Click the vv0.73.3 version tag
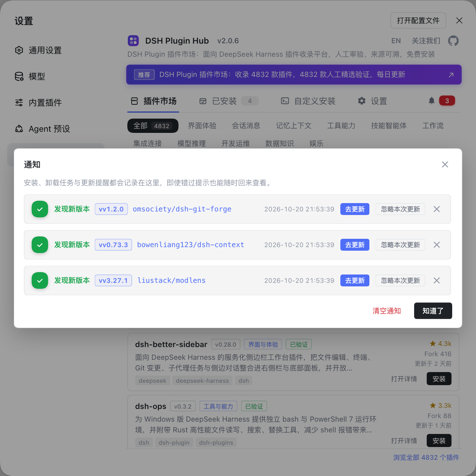This screenshot has width=476, height=476. [113, 245]
